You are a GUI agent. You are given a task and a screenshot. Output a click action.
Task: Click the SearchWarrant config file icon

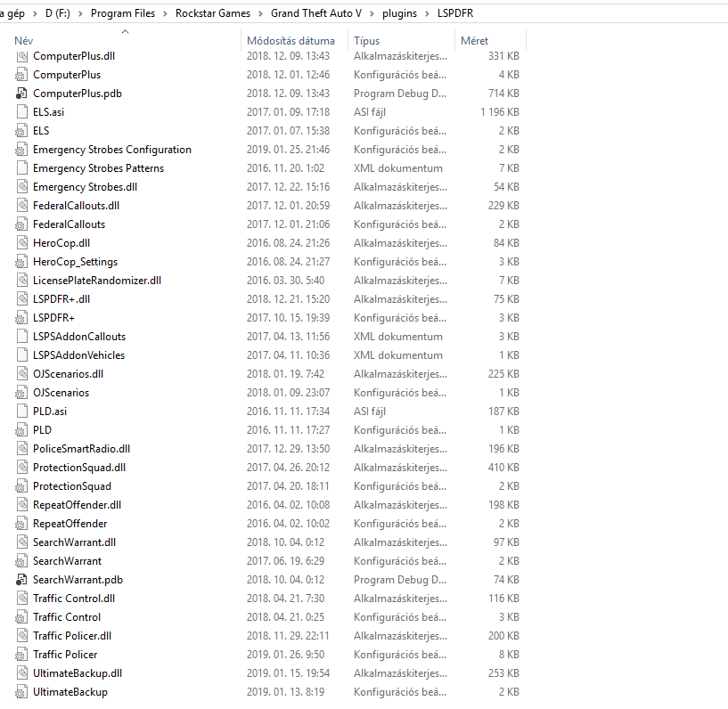click(21, 561)
